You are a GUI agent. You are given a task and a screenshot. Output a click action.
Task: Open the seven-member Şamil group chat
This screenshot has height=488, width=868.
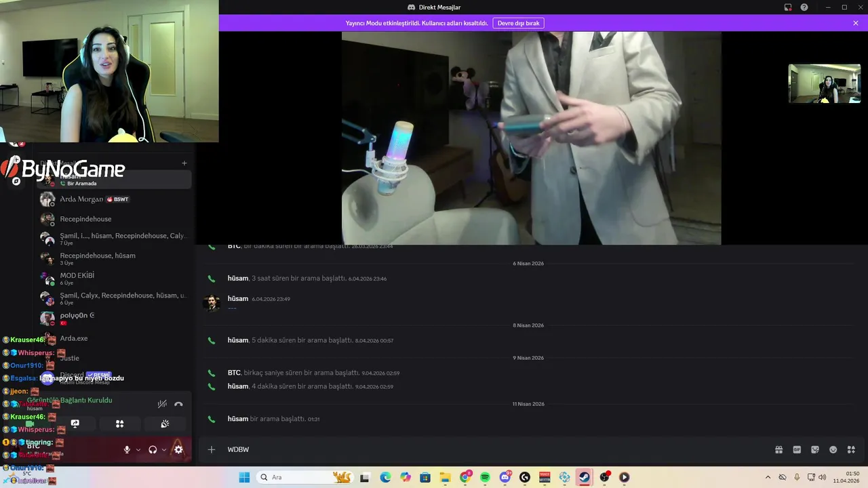coord(114,239)
